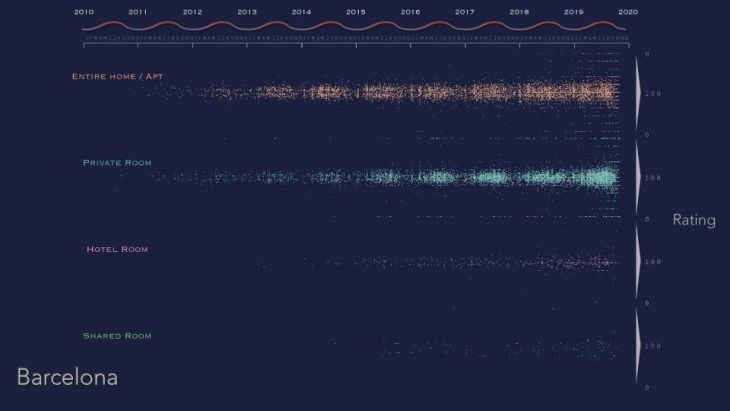Select the 100 tick beside Private Room row
This screenshot has width=730, height=411.
(653, 178)
